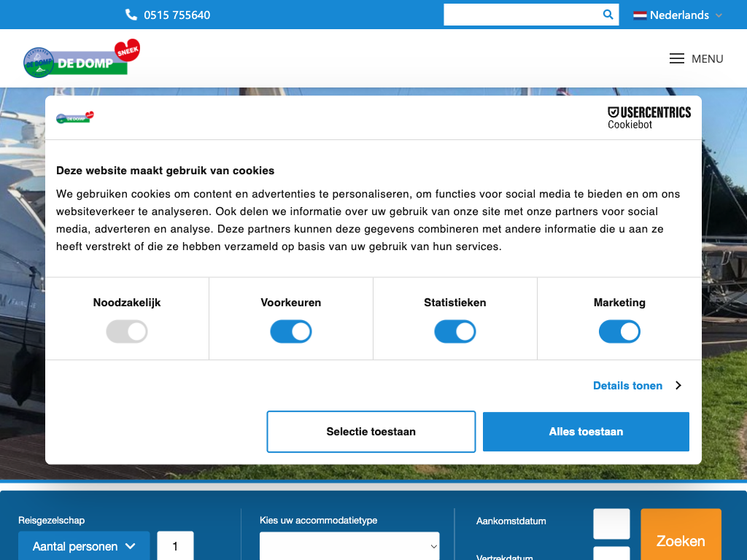The image size is (747, 560).
Task: Click the De Domp Sneek logo
Action: [81, 59]
